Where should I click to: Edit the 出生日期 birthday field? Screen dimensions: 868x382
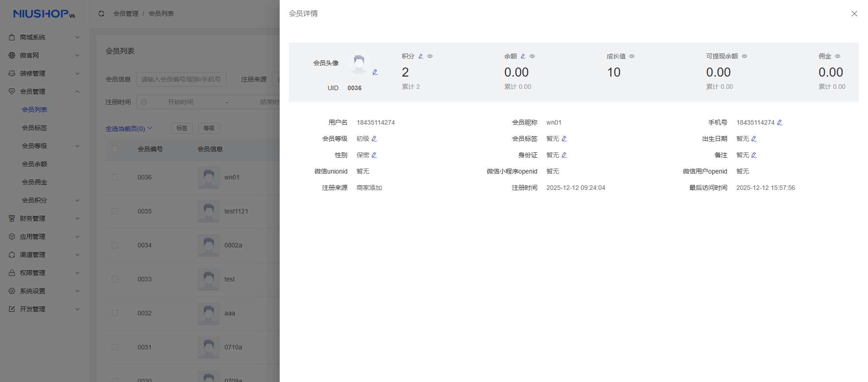(x=754, y=139)
